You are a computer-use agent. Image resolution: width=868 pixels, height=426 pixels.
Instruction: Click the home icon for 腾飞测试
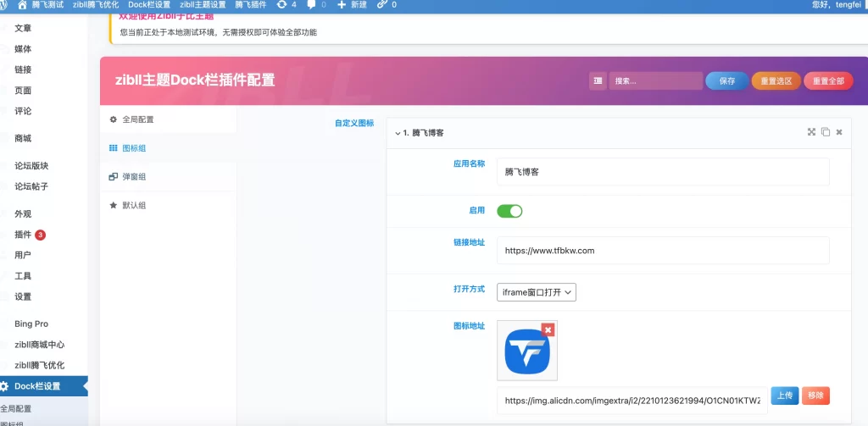22,4
